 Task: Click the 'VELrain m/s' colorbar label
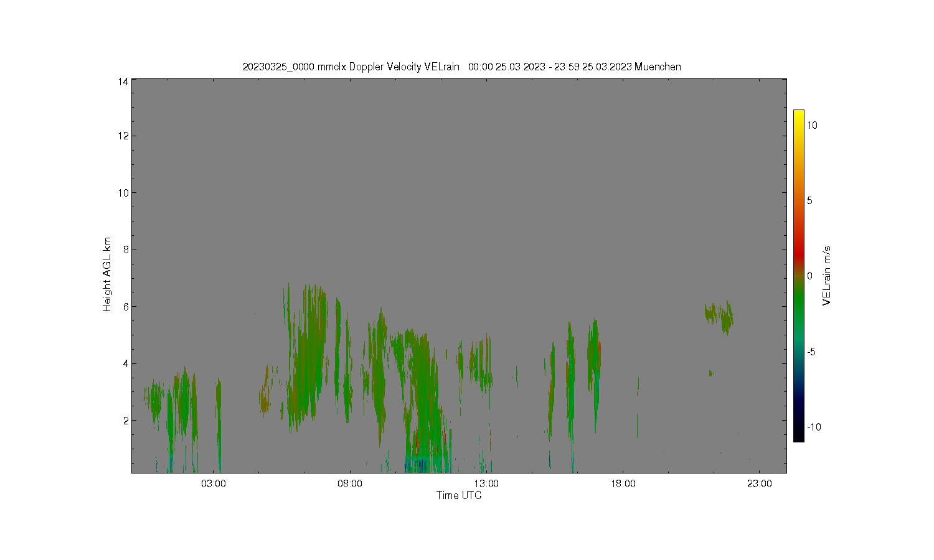[x=827, y=276]
